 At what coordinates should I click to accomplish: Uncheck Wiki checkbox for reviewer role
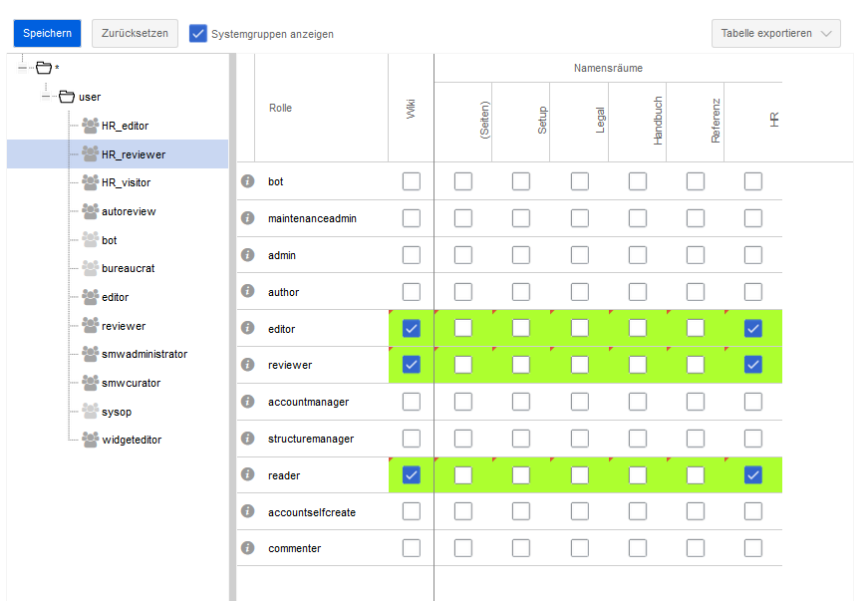(412, 365)
